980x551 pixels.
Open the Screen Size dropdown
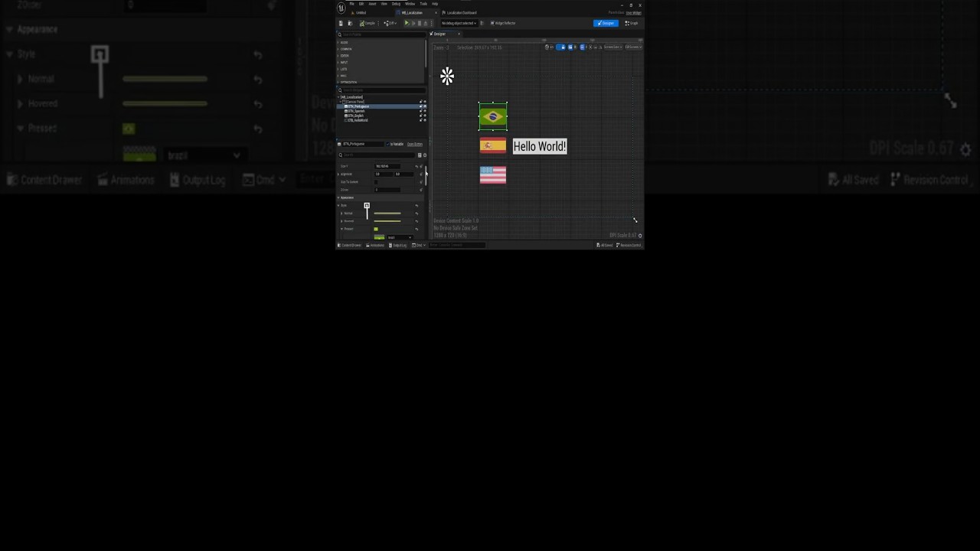613,47
